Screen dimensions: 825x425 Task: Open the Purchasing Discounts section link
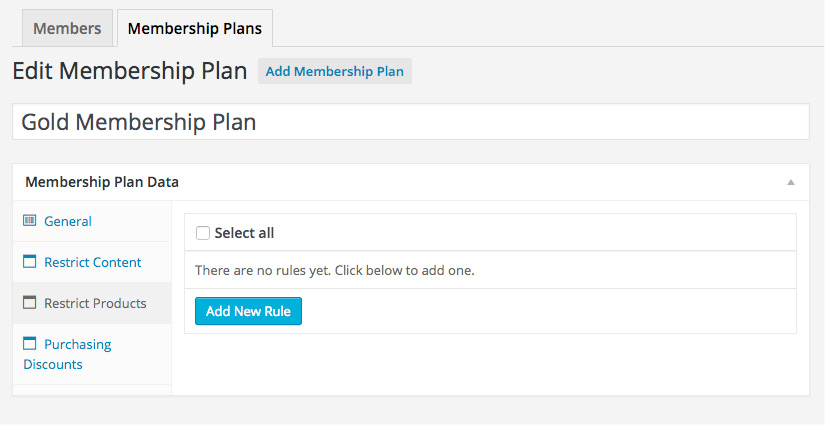67,354
